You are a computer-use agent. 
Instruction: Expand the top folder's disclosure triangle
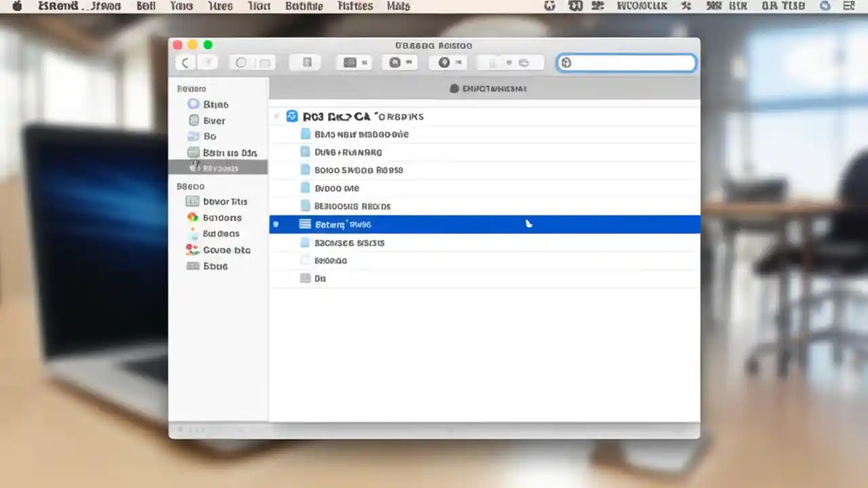(277, 117)
